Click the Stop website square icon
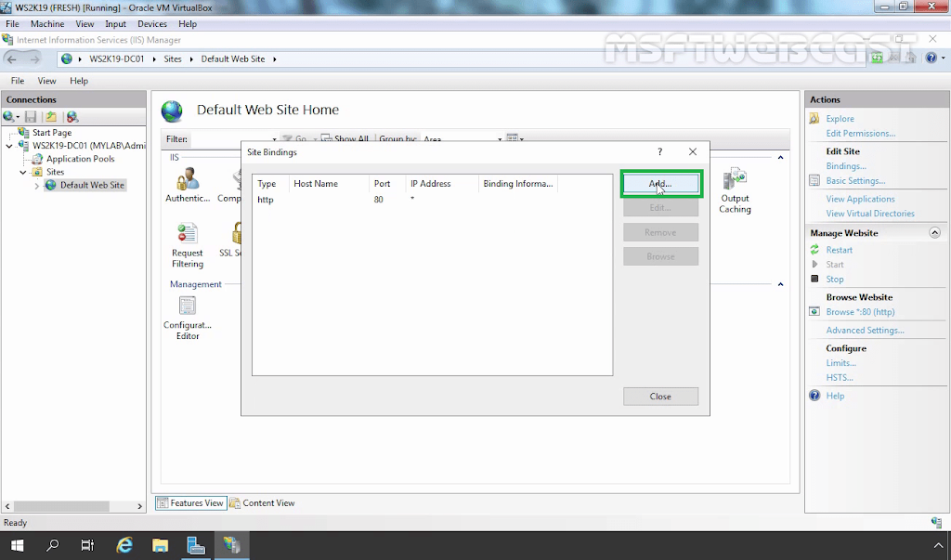Screen dimensions: 951x560 pos(814,279)
